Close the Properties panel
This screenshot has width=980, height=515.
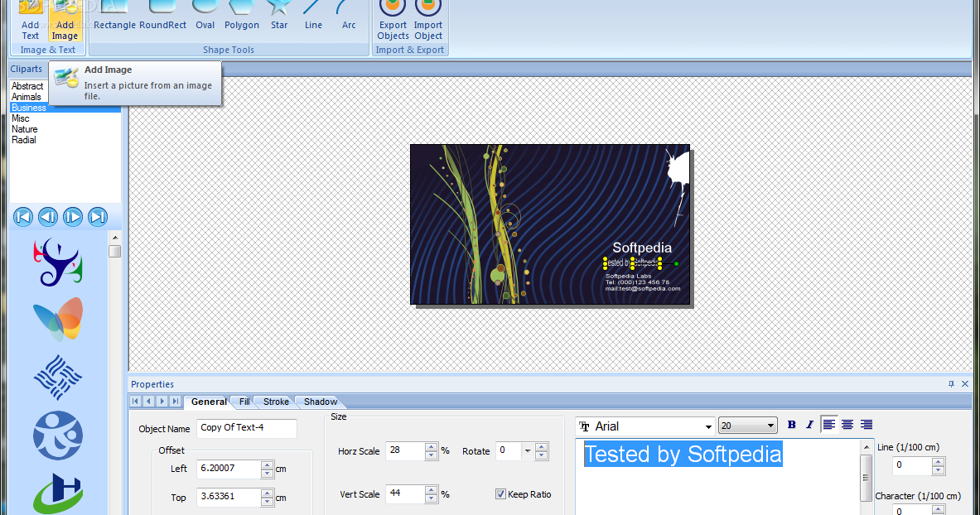click(x=965, y=383)
